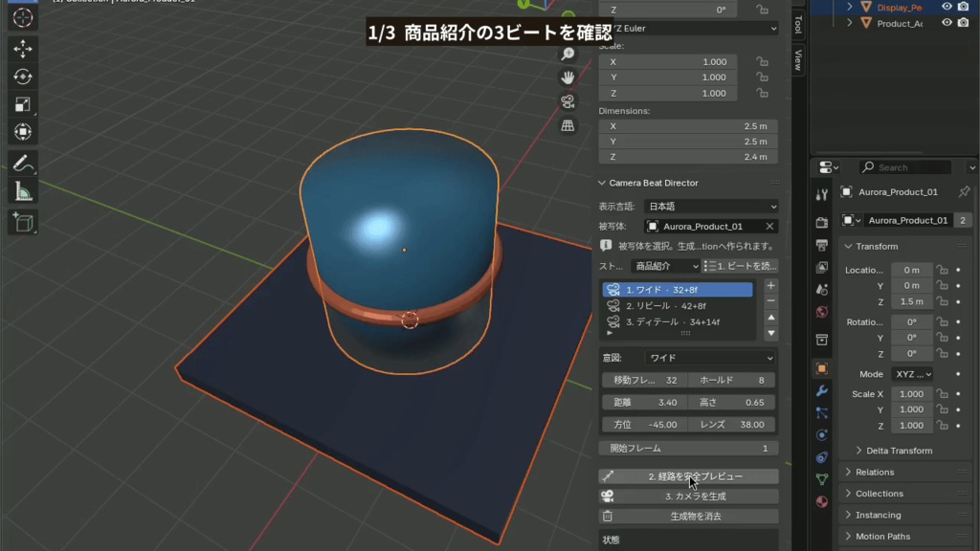Toggle render camera icon of Display_Pe
Image resolution: width=980 pixels, height=551 pixels.
click(x=963, y=7)
